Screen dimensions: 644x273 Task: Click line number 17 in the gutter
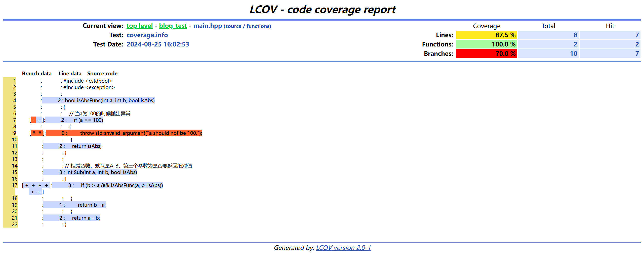click(x=14, y=185)
